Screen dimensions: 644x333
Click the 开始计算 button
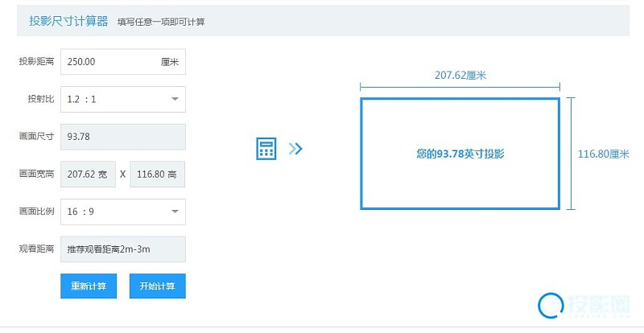pos(157,286)
